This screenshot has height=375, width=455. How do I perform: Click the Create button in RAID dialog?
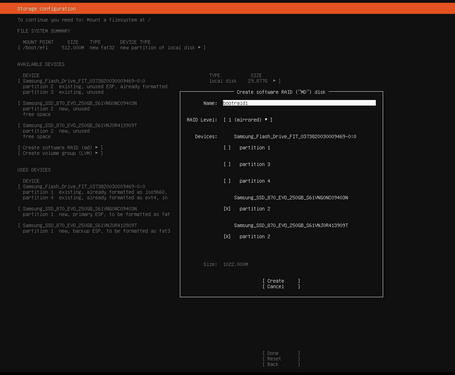[281, 281]
